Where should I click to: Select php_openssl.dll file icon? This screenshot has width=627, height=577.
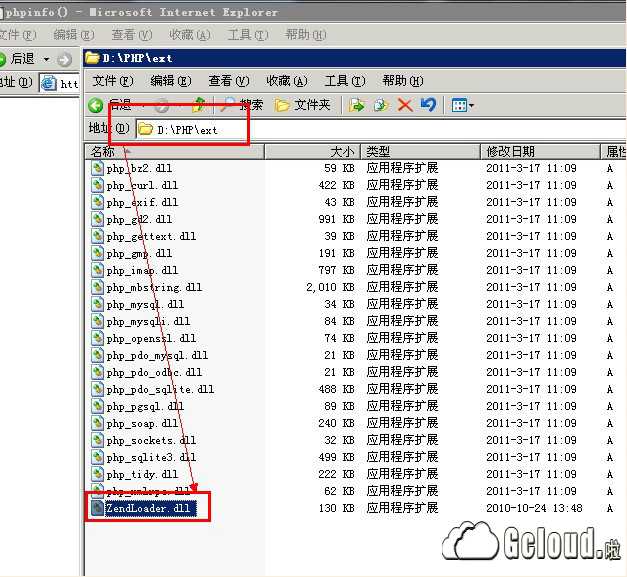pyautogui.click(x=97, y=338)
